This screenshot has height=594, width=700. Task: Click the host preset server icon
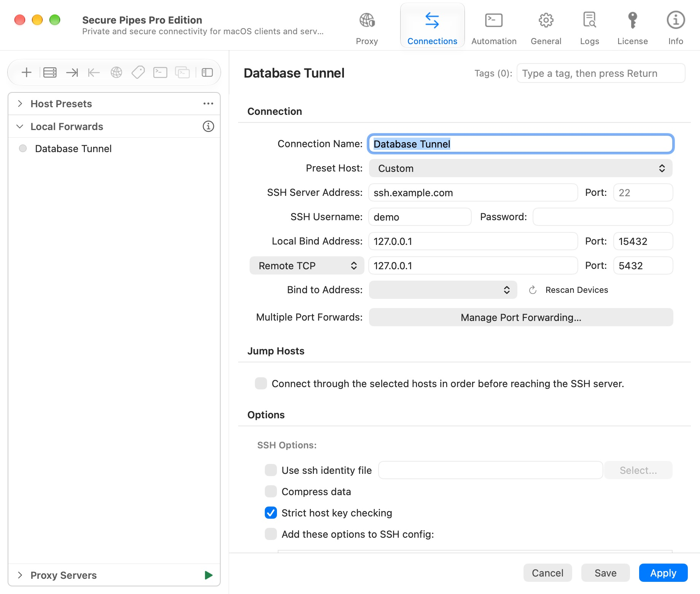click(50, 72)
